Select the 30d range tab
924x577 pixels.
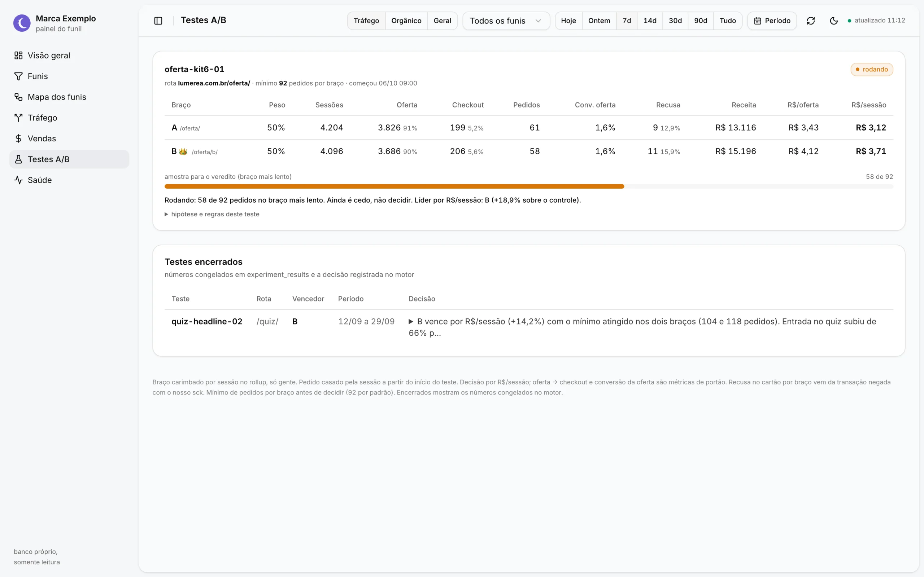click(675, 21)
